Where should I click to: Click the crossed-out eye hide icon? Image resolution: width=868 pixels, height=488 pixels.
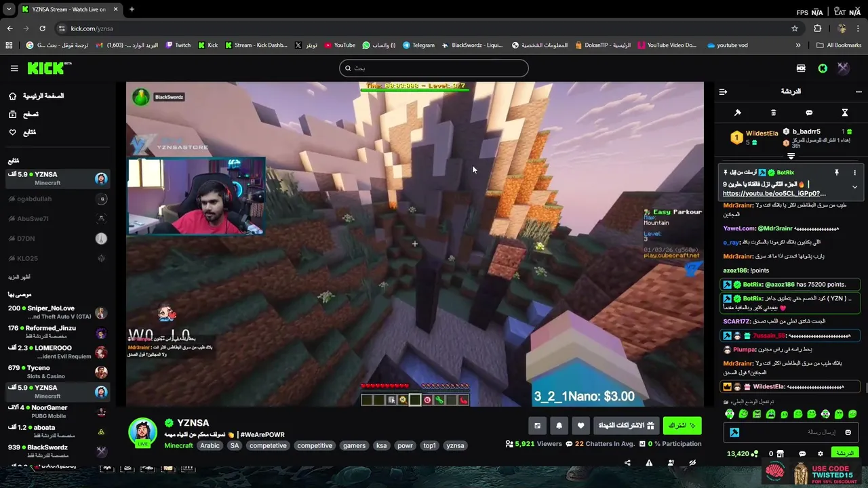(x=692, y=463)
